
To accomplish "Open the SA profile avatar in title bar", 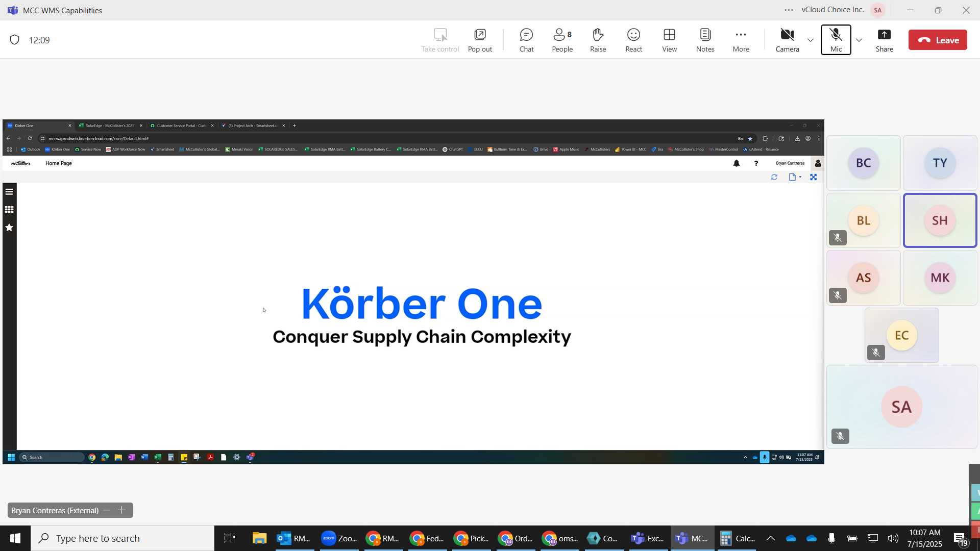I will 878,10.
